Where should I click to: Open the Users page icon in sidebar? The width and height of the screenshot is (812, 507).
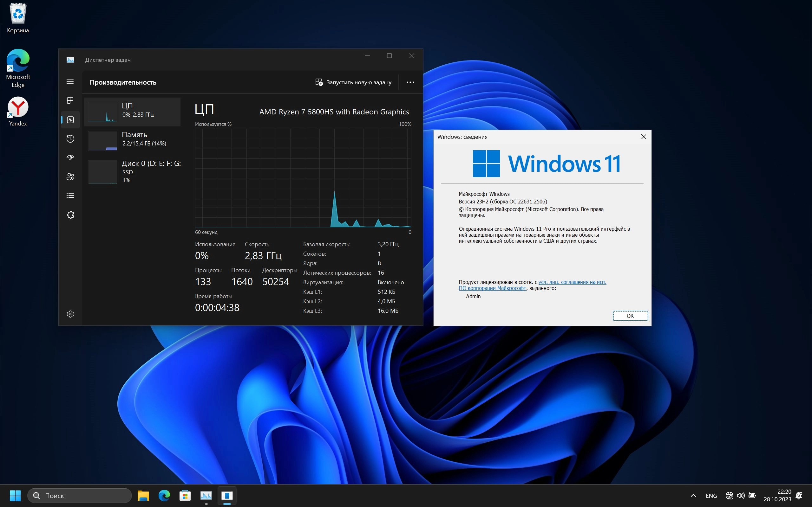pos(70,177)
